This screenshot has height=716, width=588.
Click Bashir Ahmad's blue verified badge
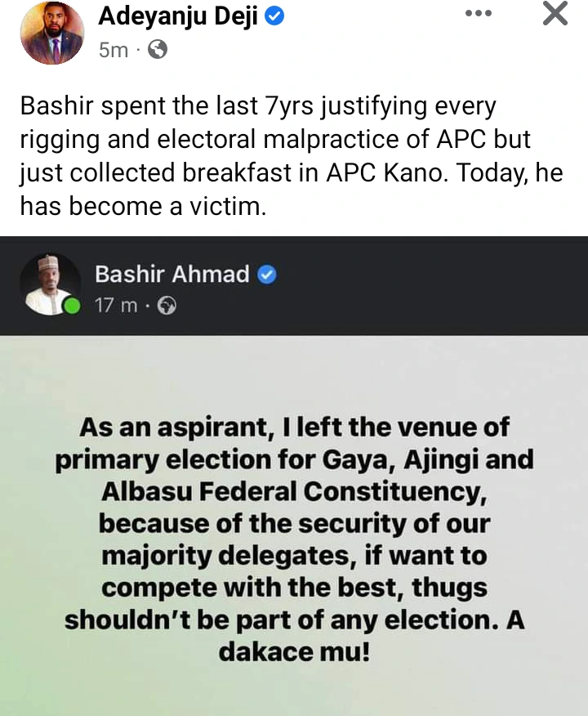tap(267, 275)
